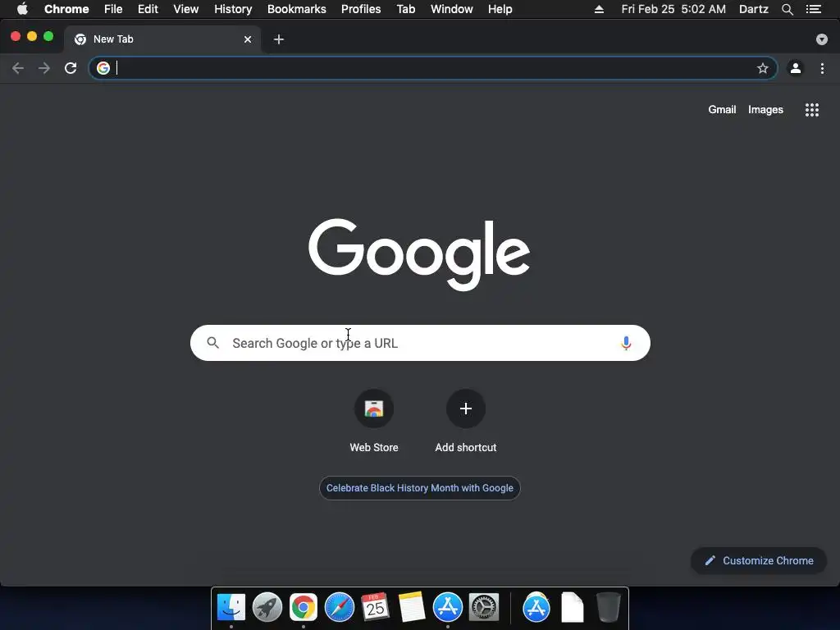Open the Bookmarks menu
Image resolution: width=840 pixels, height=630 pixels.
[297, 9]
